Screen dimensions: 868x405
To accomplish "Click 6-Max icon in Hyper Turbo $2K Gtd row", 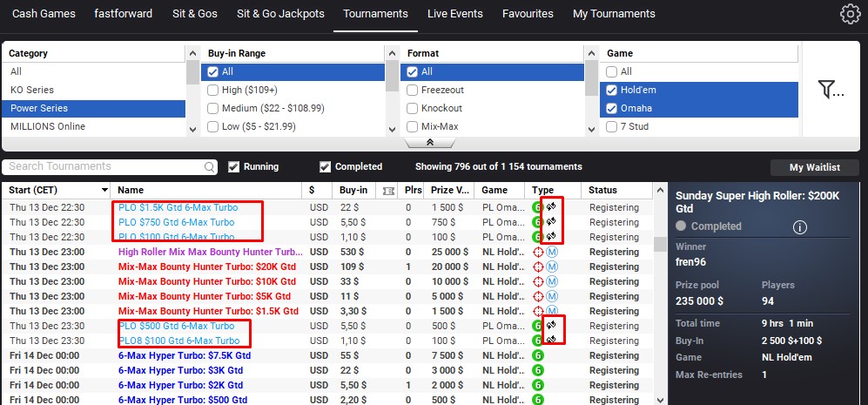I will tap(537, 385).
